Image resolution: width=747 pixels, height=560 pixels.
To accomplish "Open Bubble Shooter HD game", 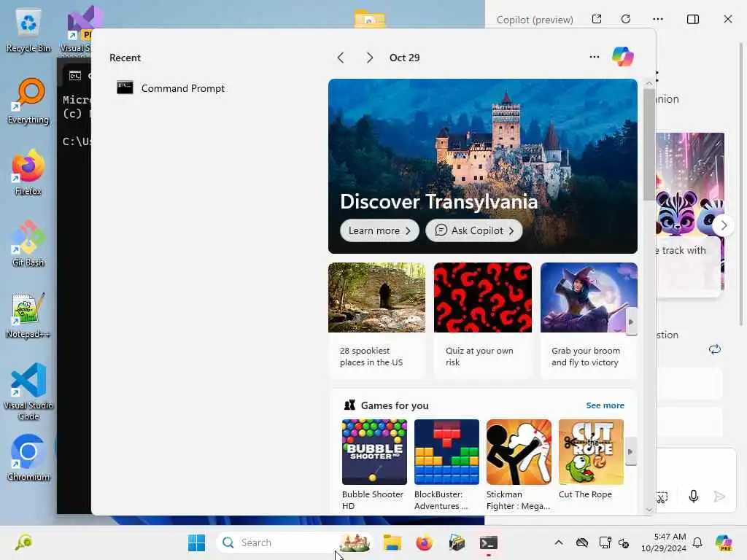I will (x=374, y=464).
